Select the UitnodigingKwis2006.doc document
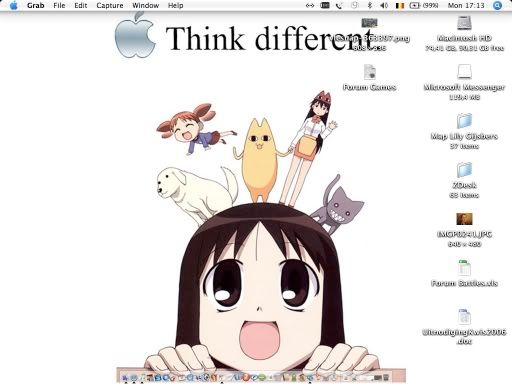The width and height of the screenshot is (512, 384). point(464,317)
